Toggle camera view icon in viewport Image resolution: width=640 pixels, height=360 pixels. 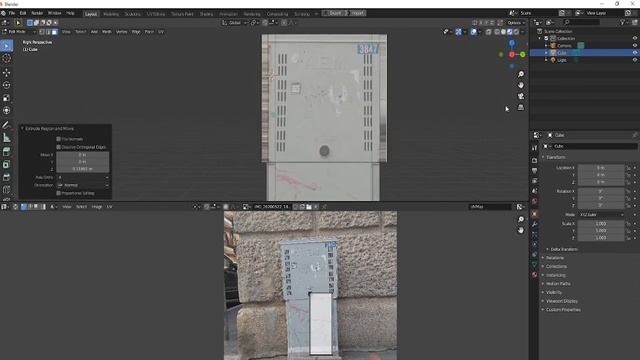pyautogui.click(x=521, y=96)
